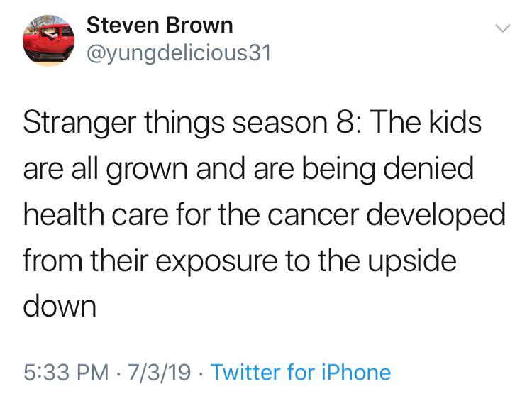Visit the @yungdelicious31 handle
The image size is (532, 406).
coord(178,53)
